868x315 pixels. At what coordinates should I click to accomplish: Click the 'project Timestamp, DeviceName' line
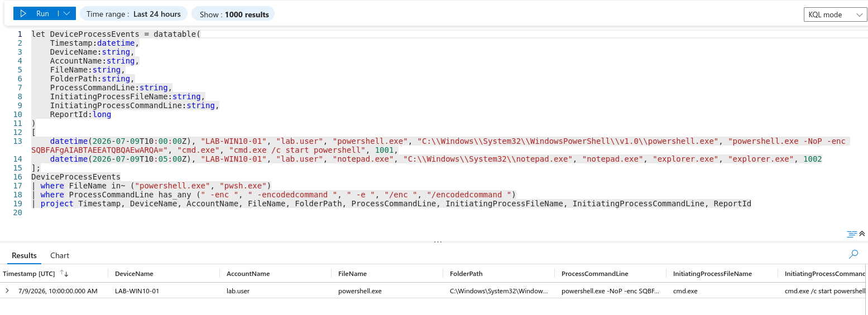coord(391,203)
